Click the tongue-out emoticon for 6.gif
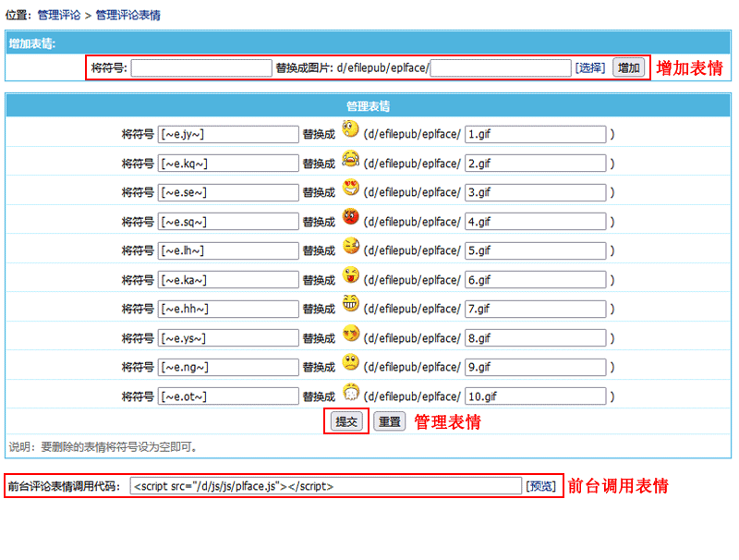This screenshot has height=560, width=739. (x=350, y=275)
